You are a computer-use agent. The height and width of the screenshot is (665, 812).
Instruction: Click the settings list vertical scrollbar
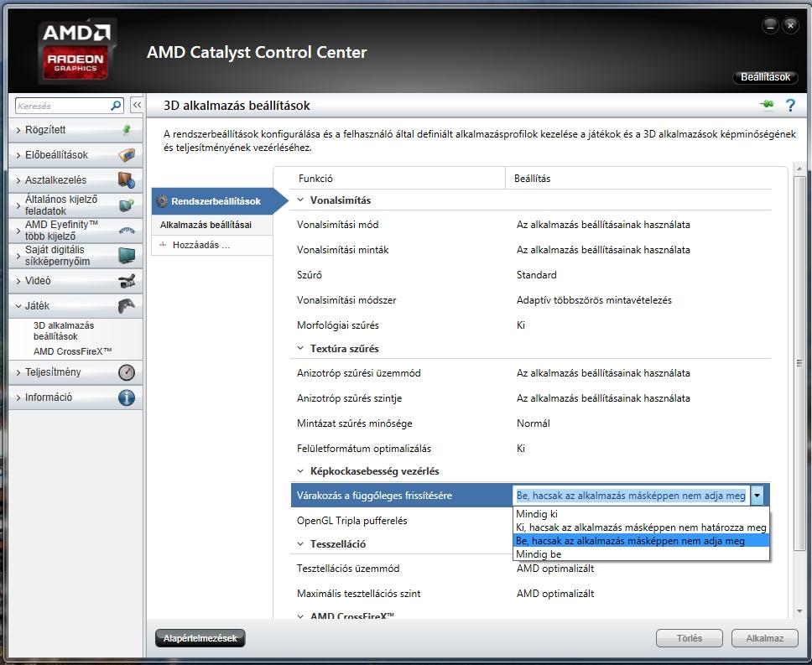click(x=799, y=362)
